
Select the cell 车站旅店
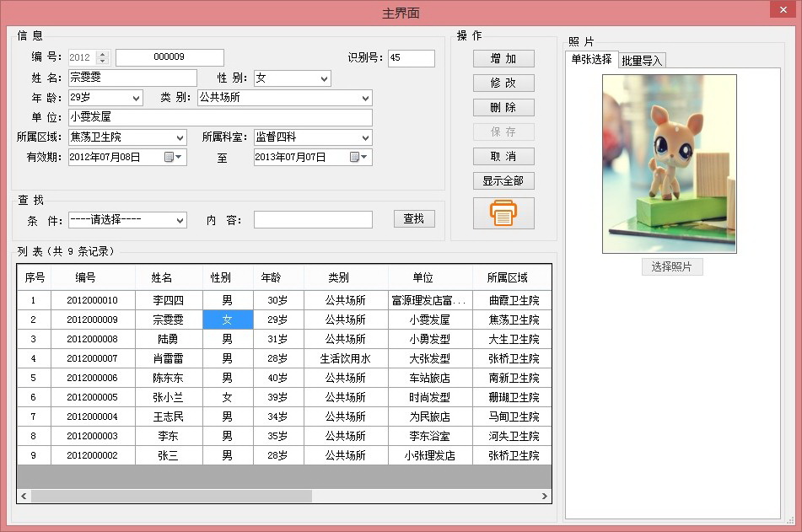[x=430, y=378]
